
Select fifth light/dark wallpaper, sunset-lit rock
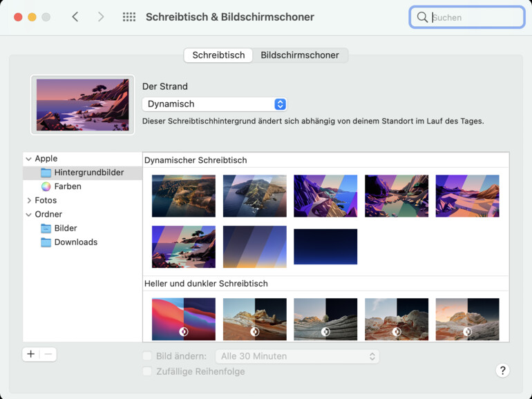click(x=467, y=319)
